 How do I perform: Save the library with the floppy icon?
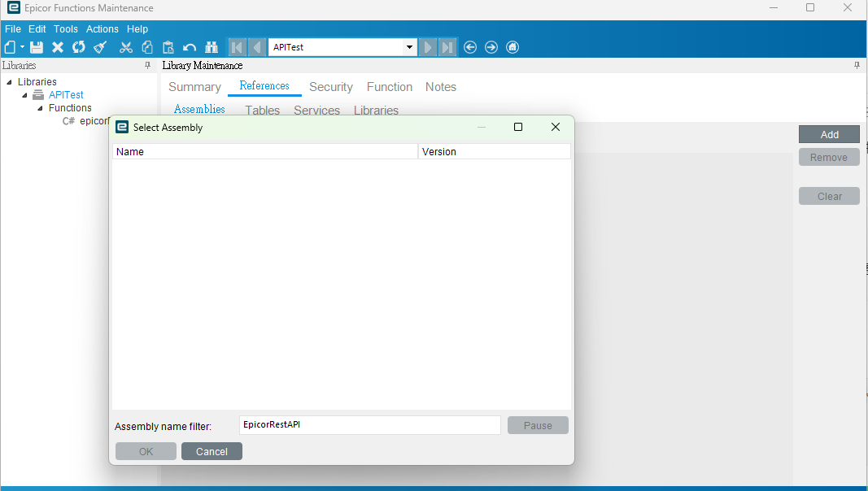[x=37, y=47]
